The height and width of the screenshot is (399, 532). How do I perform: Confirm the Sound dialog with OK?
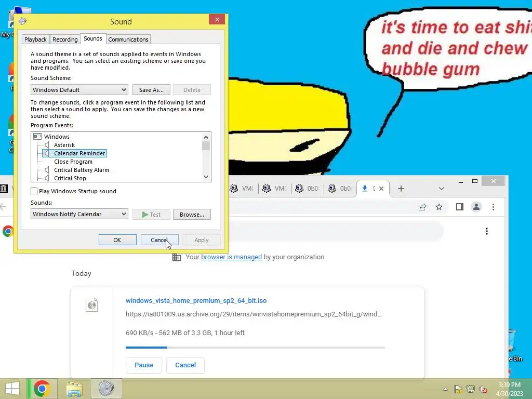117,240
